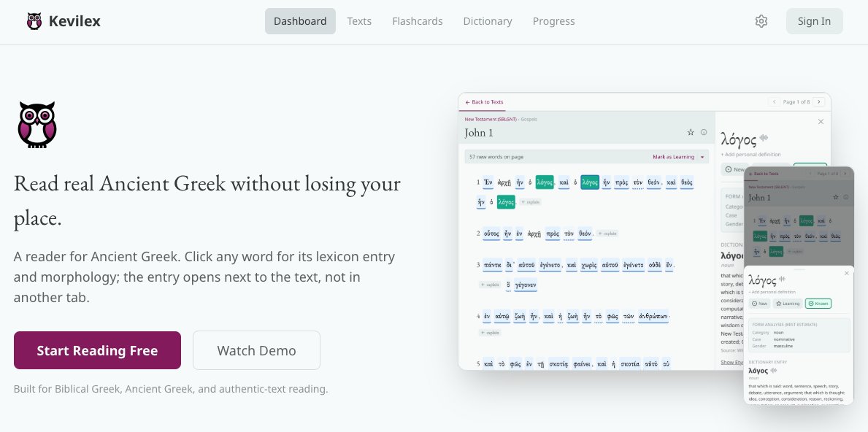Click word οὗτος in verse 2
This screenshot has width=868, height=432.
pyautogui.click(x=491, y=234)
